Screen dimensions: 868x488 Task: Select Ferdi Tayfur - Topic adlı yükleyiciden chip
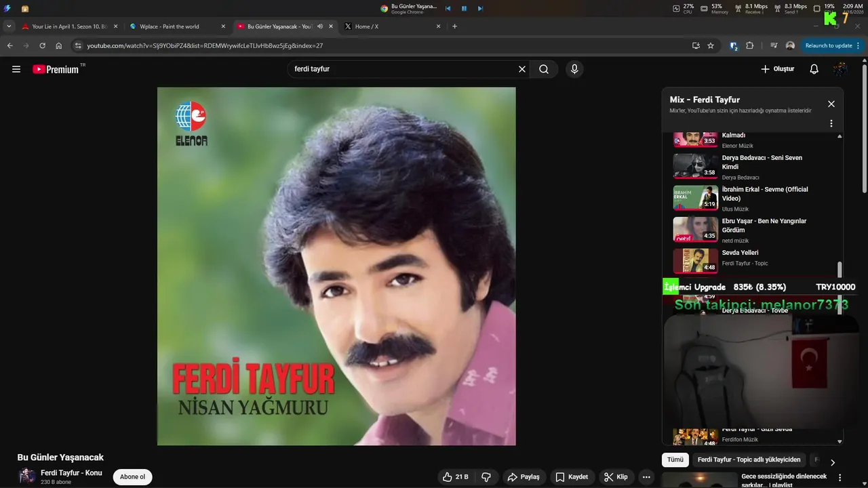pos(749,460)
